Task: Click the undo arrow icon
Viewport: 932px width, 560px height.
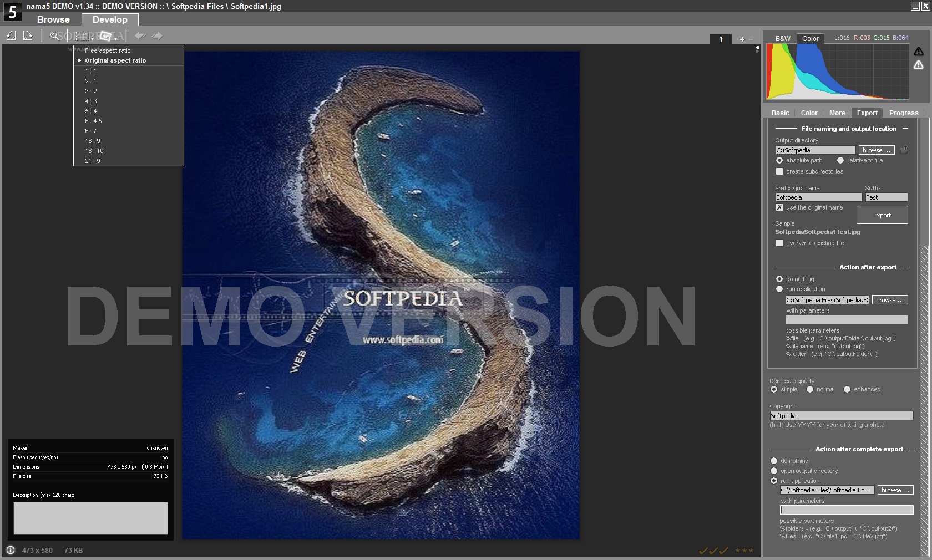Action: click(x=140, y=36)
